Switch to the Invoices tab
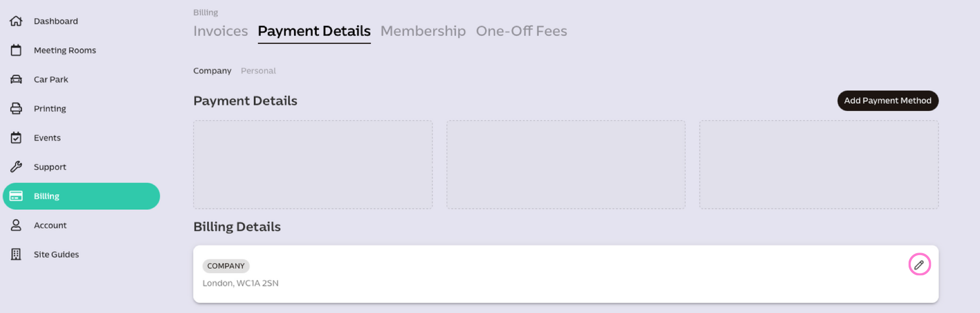Screen dimensions: 980x313 (221, 31)
